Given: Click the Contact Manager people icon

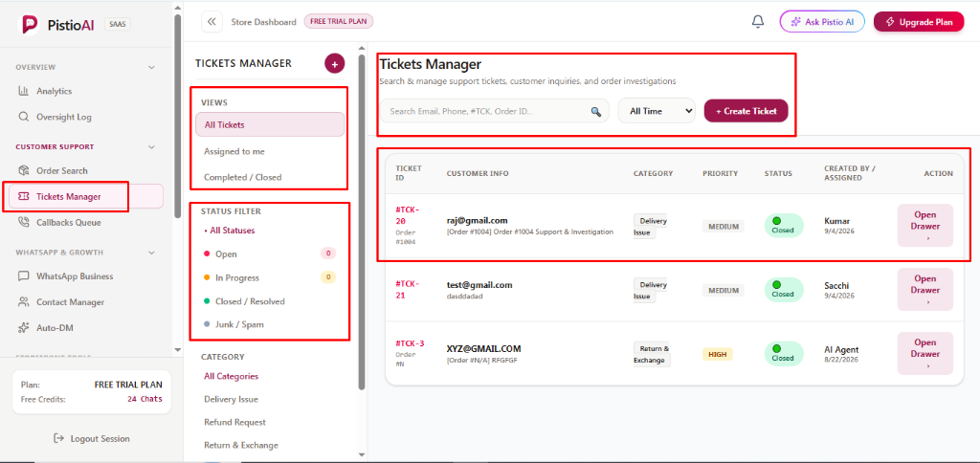Looking at the screenshot, I should [x=24, y=302].
